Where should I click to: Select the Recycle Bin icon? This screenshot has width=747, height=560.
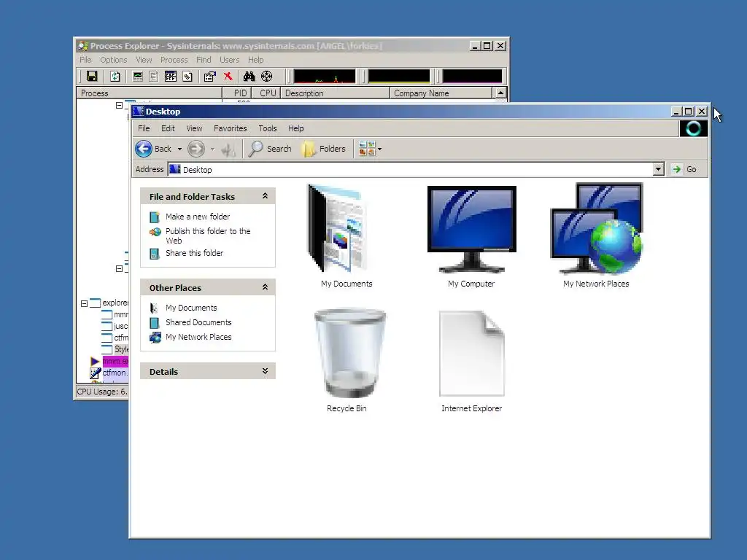point(349,353)
